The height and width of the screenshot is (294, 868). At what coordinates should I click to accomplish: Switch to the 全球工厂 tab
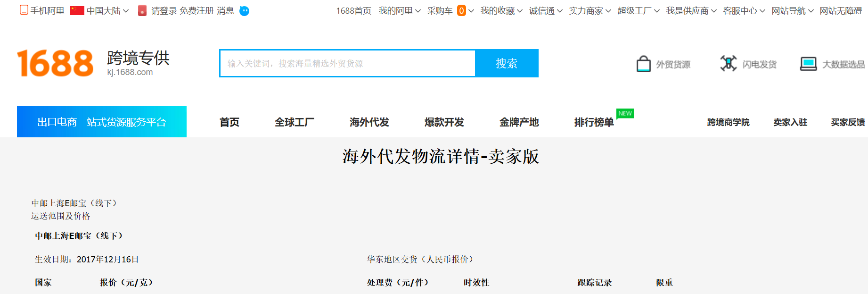[294, 122]
